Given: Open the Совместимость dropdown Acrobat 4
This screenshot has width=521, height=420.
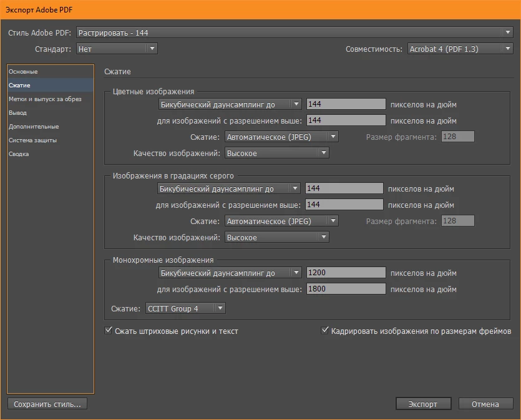Looking at the screenshot, I should point(460,49).
